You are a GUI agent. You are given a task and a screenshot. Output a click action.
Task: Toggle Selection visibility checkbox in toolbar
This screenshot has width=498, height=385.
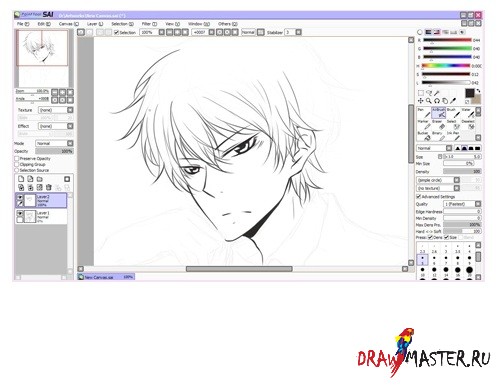click(116, 32)
